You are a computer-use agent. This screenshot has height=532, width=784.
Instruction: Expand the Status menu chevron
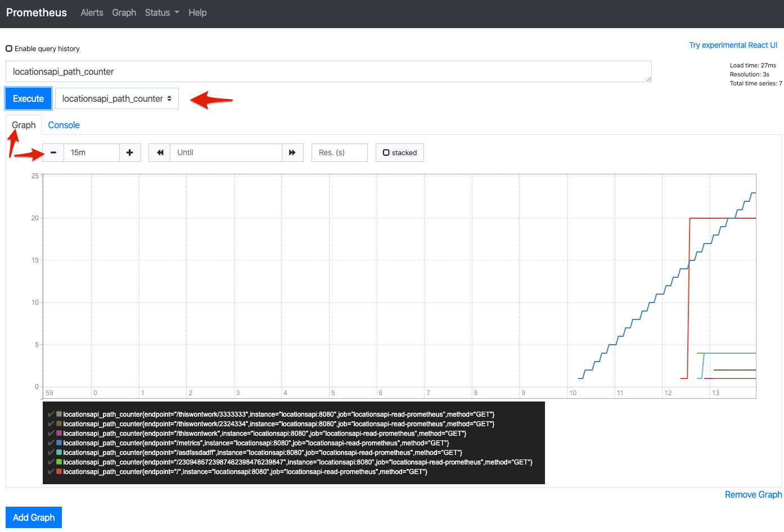[x=177, y=12]
